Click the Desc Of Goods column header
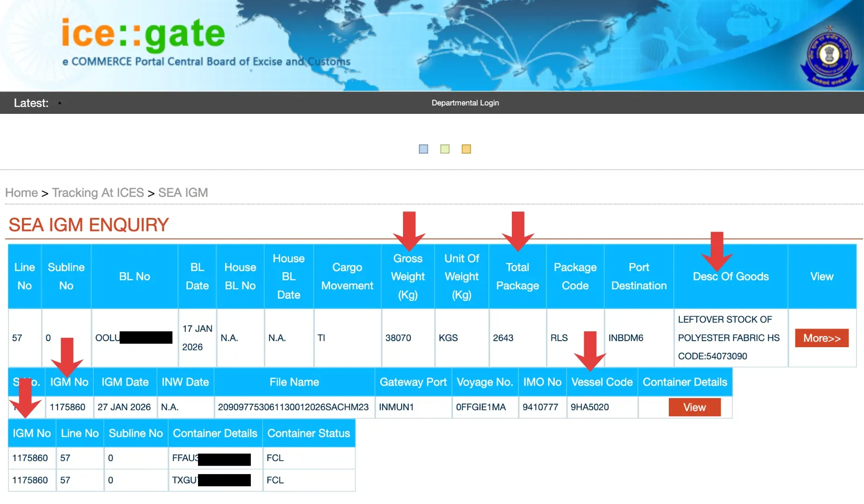 [x=730, y=276]
